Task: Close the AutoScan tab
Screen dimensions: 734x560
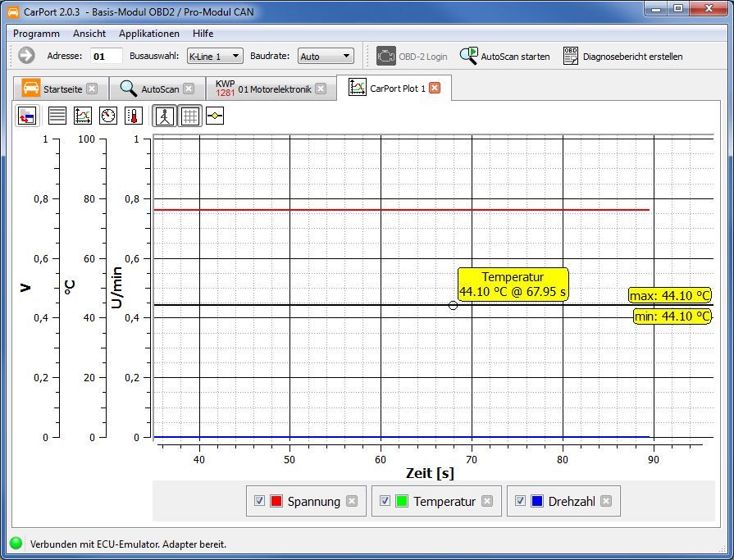Action: [x=189, y=89]
